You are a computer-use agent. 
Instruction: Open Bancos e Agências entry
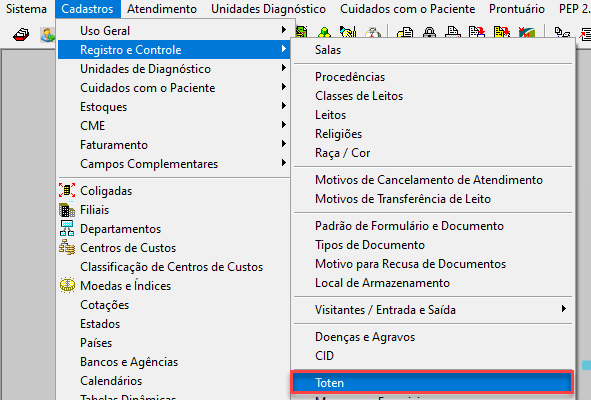174,362
